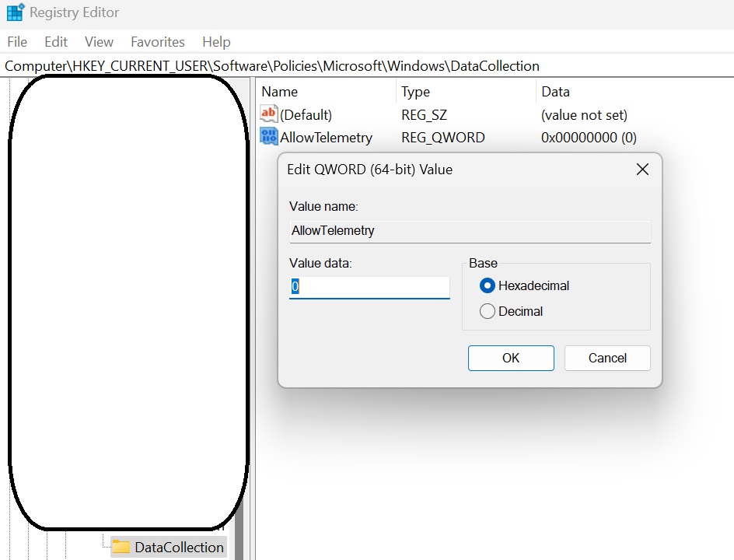Click the REG_QWORD type cell
Screen dimensions: 734x560
click(443, 137)
